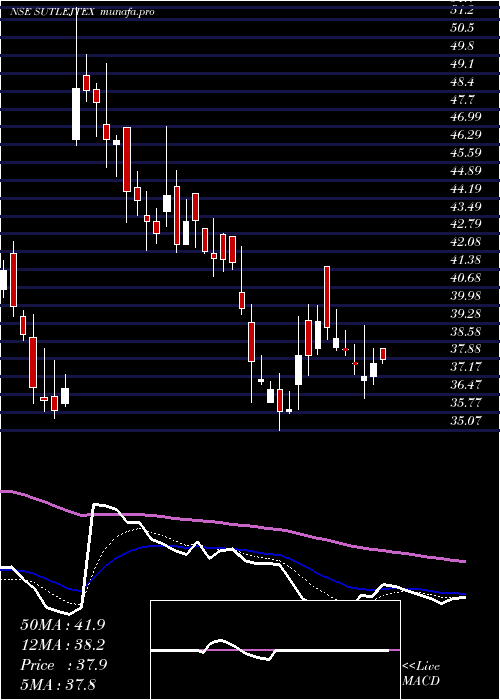Viewport: 500px width, 700px height.
Task: Select the 35.07 price axis label
Action: (x=466, y=420)
